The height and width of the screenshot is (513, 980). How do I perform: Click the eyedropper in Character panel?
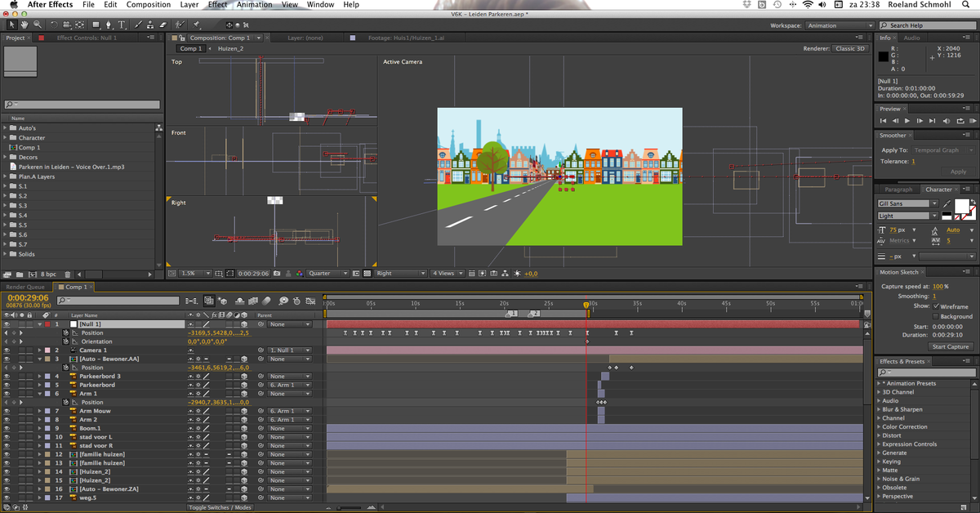pos(947,204)
